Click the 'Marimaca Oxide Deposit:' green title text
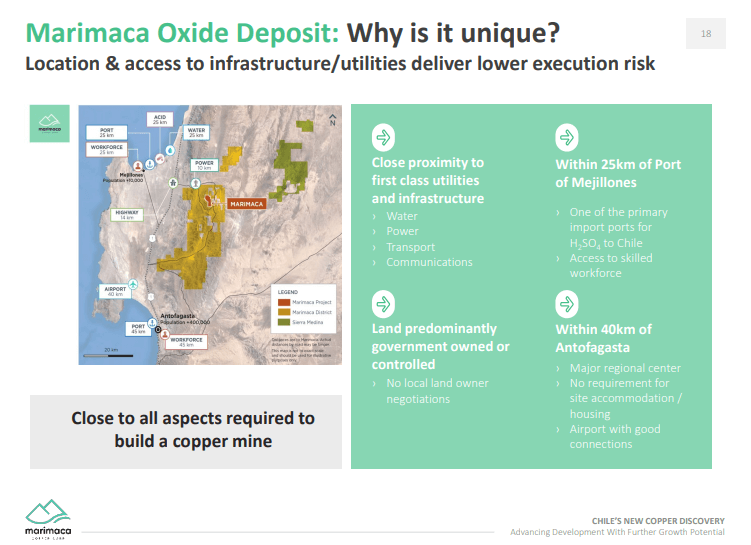Screen dimensions: 751x545 [182, 33]
